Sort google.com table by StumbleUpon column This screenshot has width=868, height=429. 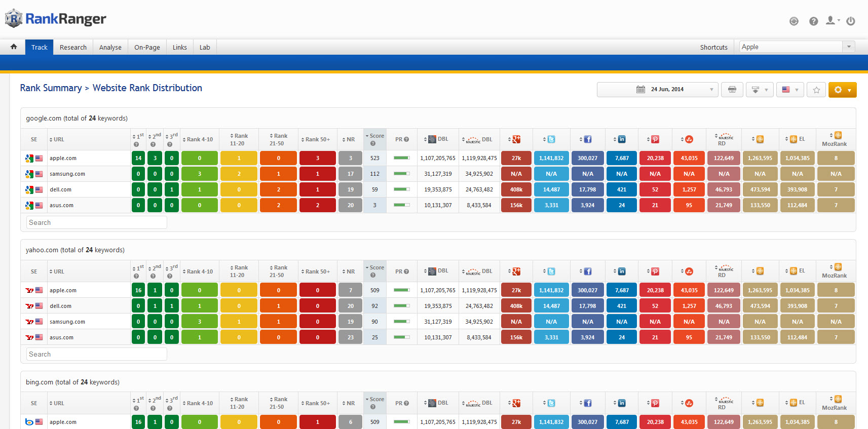pyautogui.click(x=689, y=139)
